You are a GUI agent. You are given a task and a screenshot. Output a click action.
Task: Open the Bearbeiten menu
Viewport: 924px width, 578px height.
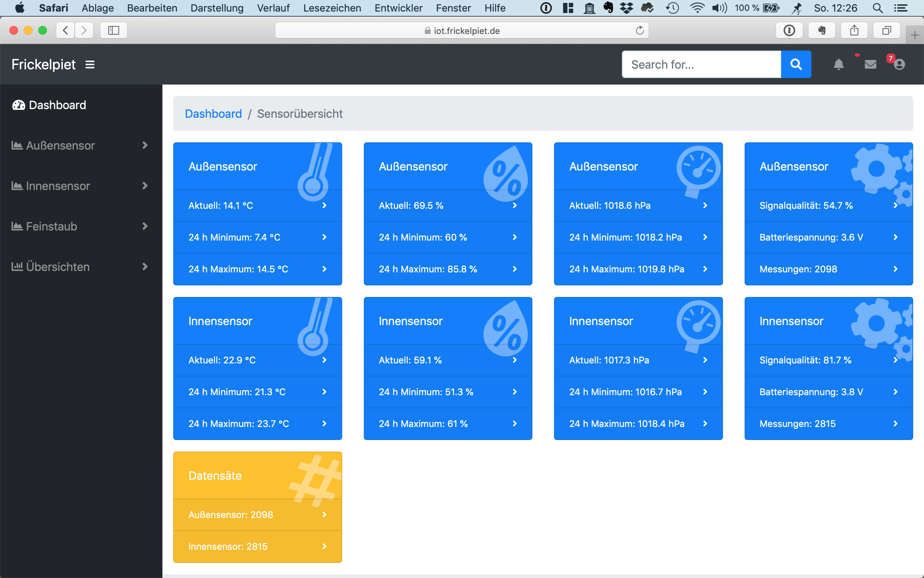click(x=152, y=8)
